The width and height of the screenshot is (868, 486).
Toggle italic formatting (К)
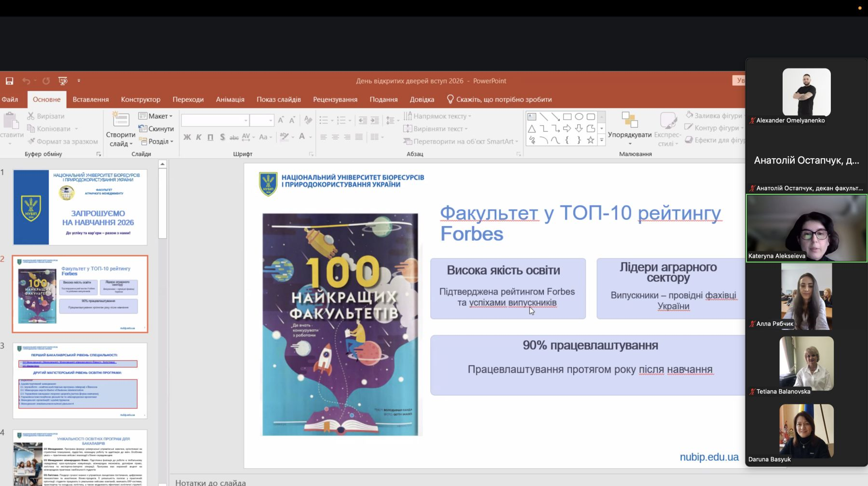point(199,137)
